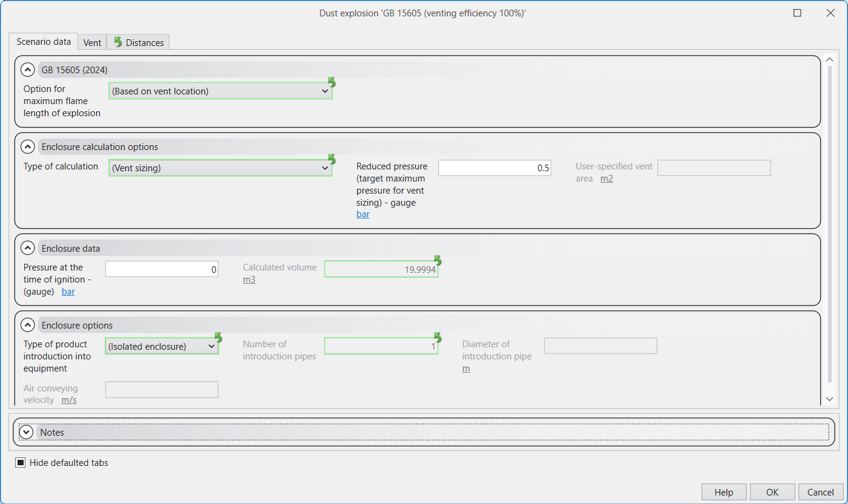Click the Help button
Screen dimensions: 848x504
pos(724,492)
